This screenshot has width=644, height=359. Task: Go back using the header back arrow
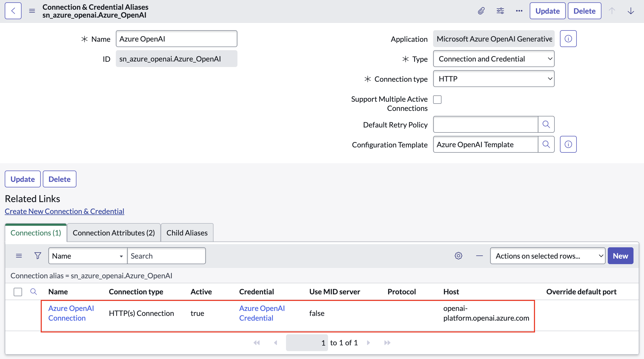13,11
